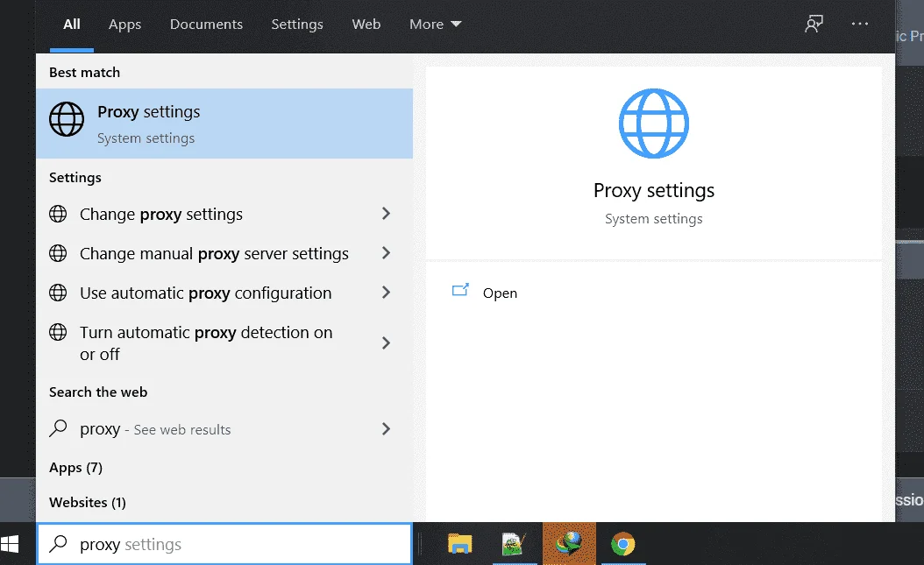924x565 pixels.
Task: Click the Settings section heading
Action: click(75, 178)
